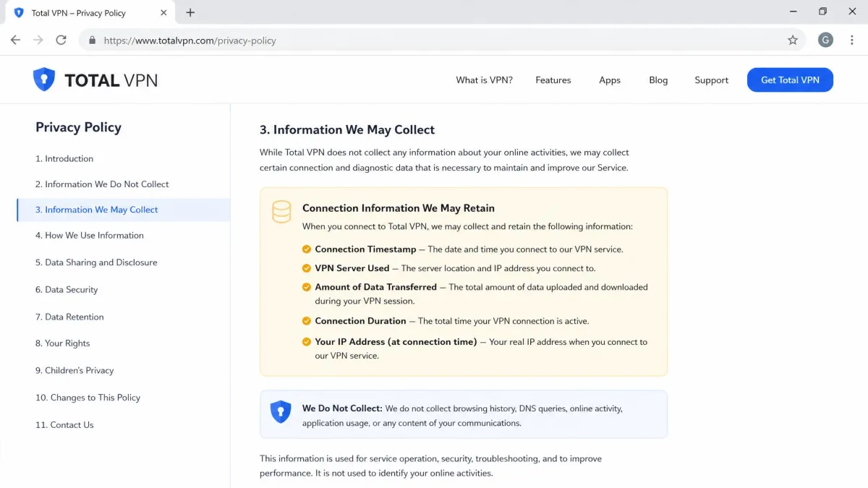Open a new tab with the plus icon
The height and width of the screenshot is (488, 868).
190,12
